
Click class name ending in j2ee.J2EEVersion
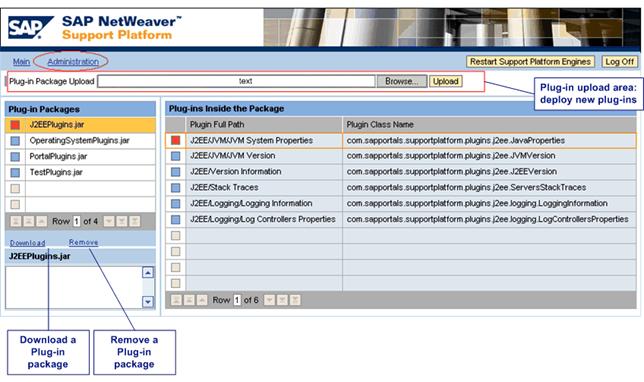click(x=452, y=172)
